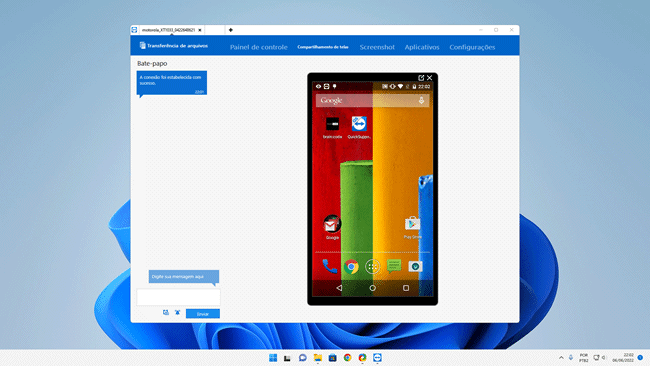Viewport: 650px width, 366px height.
Task: Tap the microphone voice search icon
Action: pyautogui.click(x=421, y=100)
